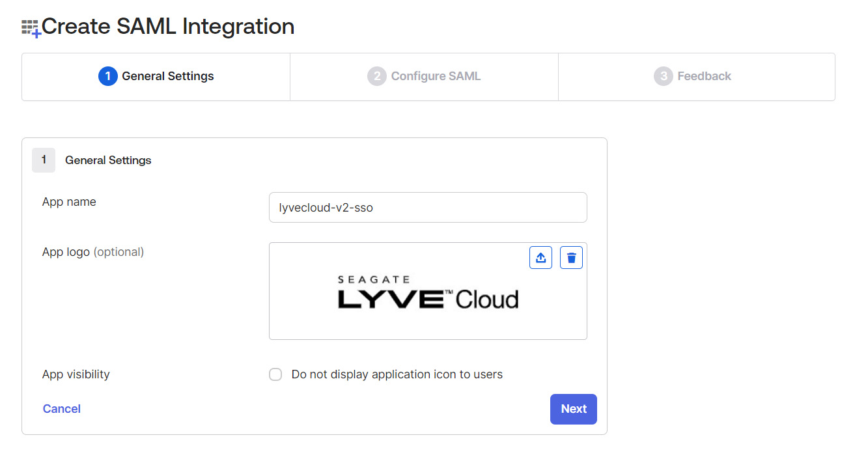
Task: Click inside the App name text field
Action: point(428,207)
